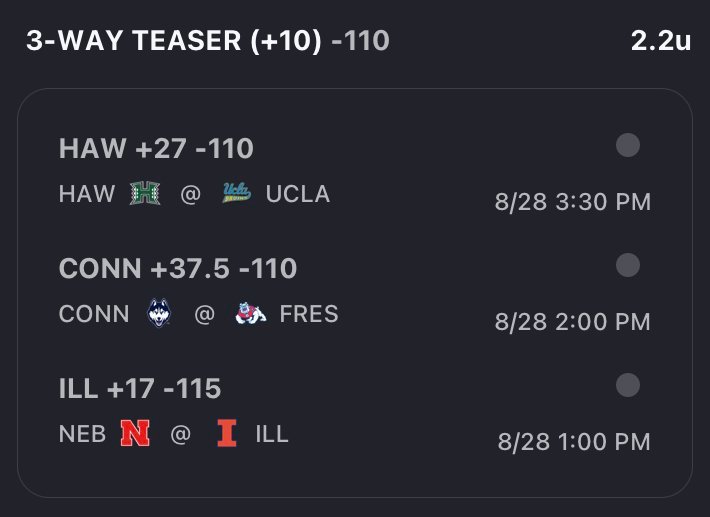The image size is (710, 517).
Task: Click the Nebraska N logo
Action: tap(135, 433)
